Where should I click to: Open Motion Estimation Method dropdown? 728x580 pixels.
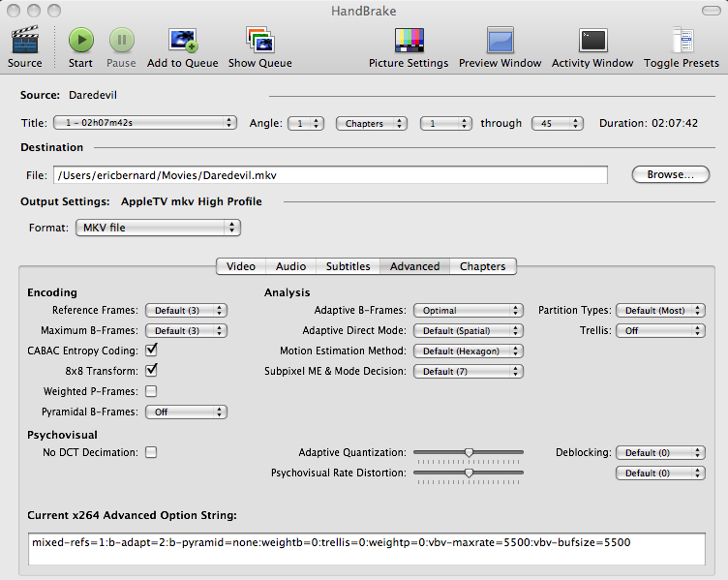(x=469, y=351)
